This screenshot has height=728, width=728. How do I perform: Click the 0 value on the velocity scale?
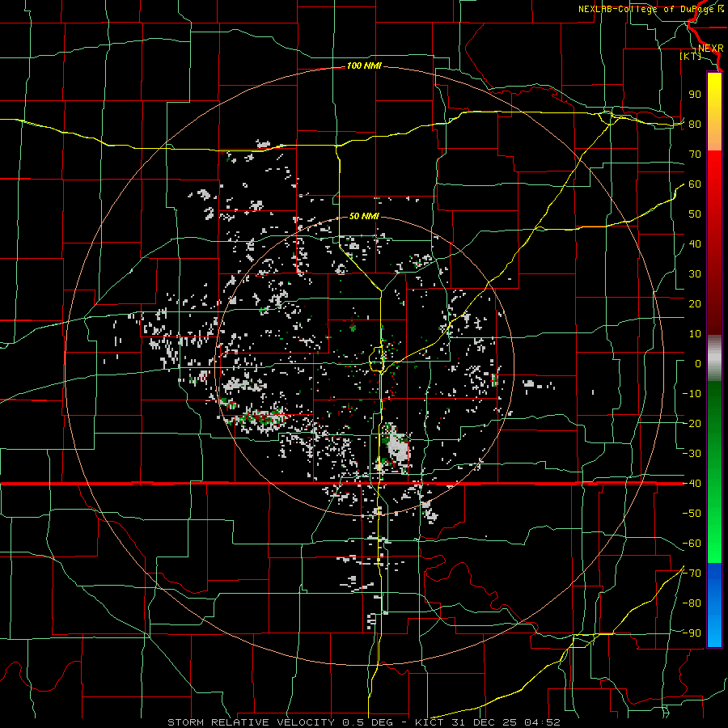point(698,364)
